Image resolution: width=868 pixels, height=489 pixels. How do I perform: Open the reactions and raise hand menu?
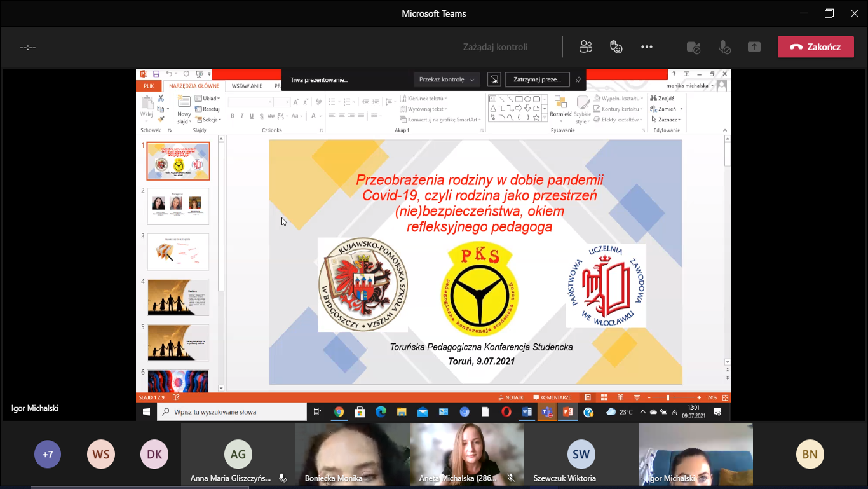coord(616,46)
